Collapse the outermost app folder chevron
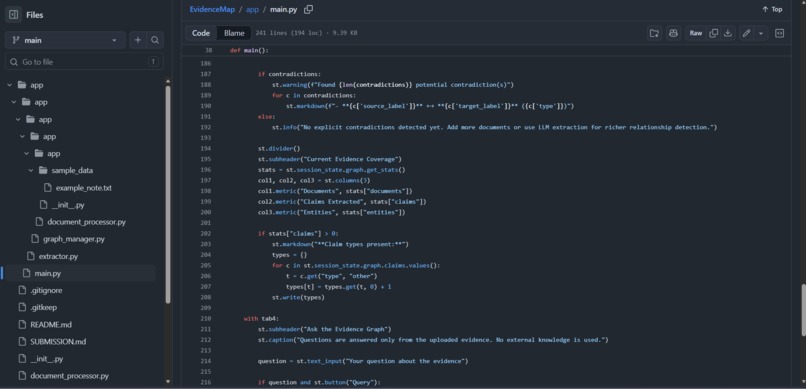Viewport: 806px width, 389px height. [9, 85]
